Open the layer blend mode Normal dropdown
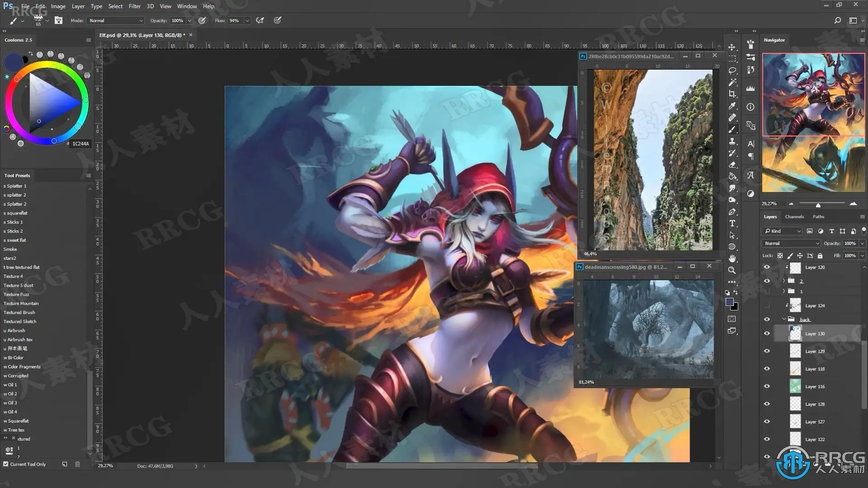868x488 pixels. (x=791, y=243)
